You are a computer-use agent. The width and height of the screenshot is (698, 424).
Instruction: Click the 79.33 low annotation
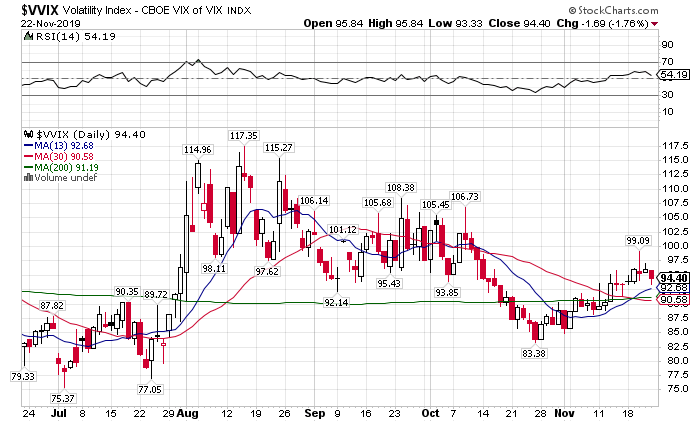[x=23, y=376]
